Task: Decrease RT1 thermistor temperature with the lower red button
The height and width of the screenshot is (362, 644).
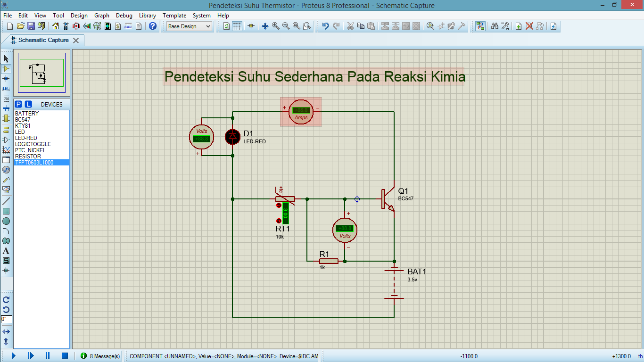Action: 279,221
